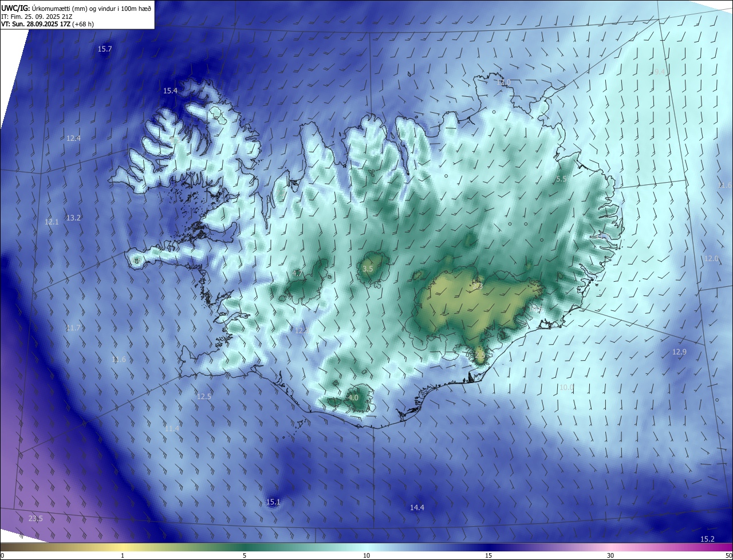This screenshot has width=733, height=560.
Task: Click the 15.1 value label
Action: [x=273, y=502]
